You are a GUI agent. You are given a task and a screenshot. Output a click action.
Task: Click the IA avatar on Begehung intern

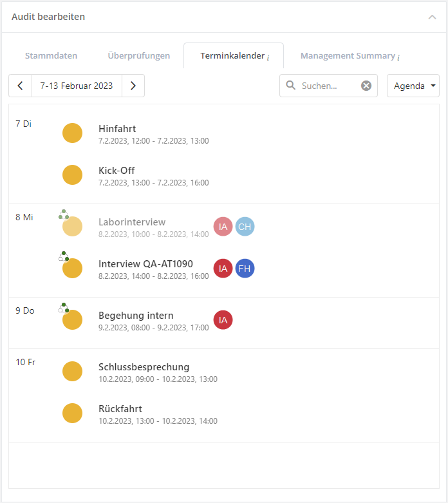point(223,320)
